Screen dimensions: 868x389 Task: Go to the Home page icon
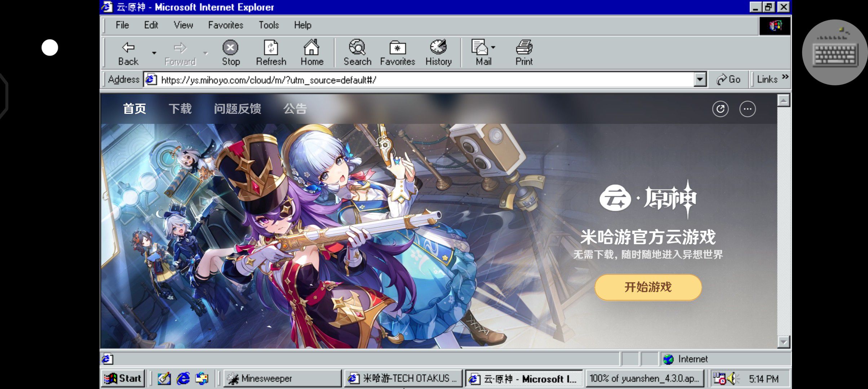tap(311, 48)
